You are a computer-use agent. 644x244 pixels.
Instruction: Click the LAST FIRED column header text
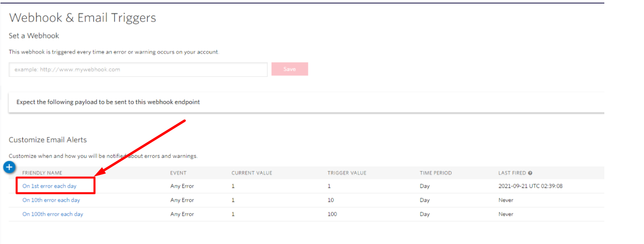(512, 173)
